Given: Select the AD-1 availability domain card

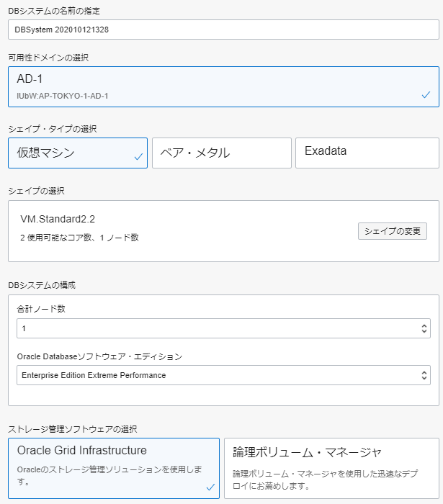Looking at the screenshot, I should coord(223,87).
